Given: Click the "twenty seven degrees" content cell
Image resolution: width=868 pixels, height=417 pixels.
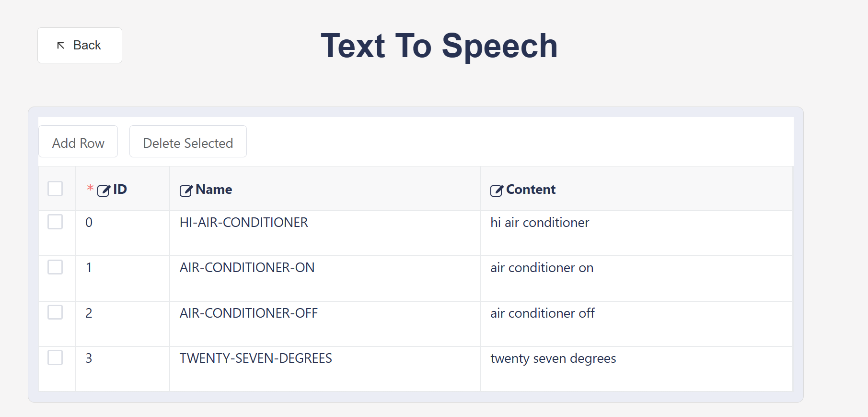Looking at the screenshot, I should tap(553, 358).
